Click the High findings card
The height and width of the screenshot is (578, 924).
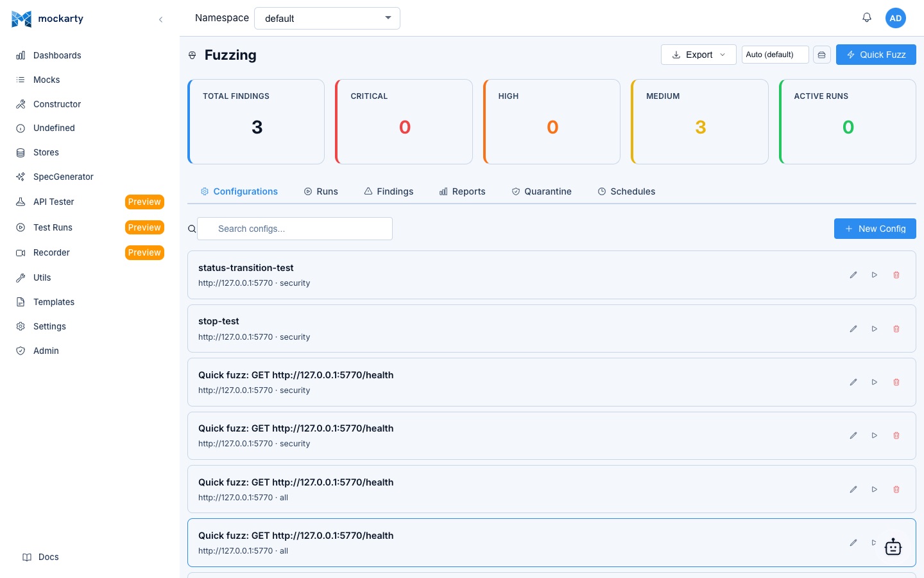click(552, 122)
